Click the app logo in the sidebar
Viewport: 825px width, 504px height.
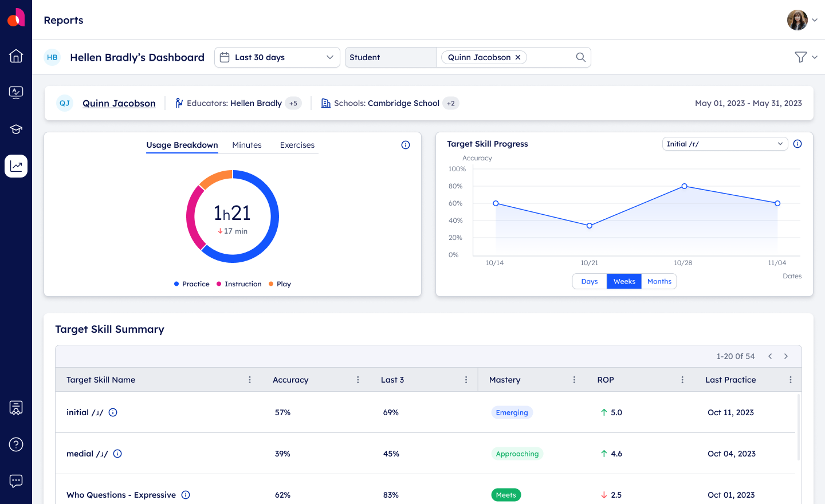coord(16,17)
